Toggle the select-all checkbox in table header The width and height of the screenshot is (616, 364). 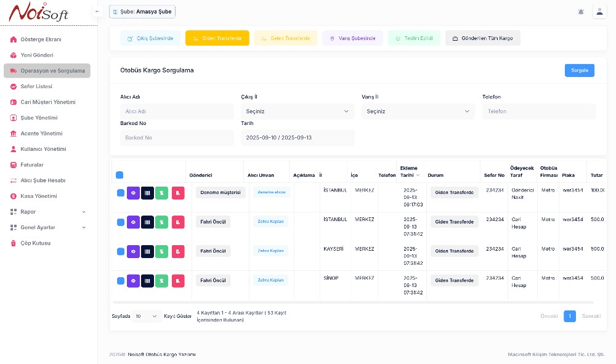(120, 175)
